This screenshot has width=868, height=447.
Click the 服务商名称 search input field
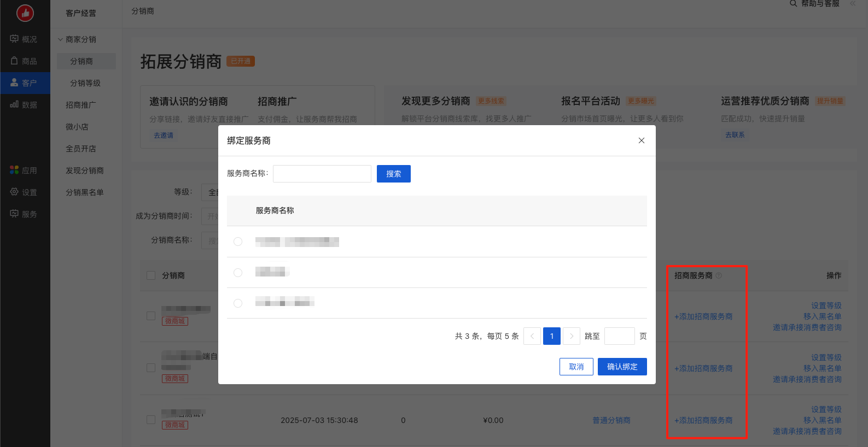(x=322, y=174)
